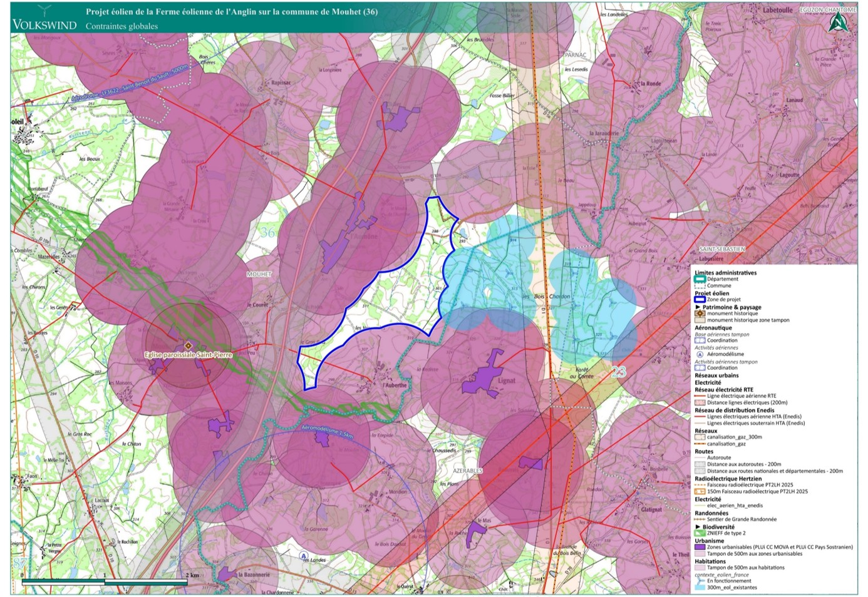
Task: Click the 'Autoroute' legend label
Action: click(x=719, y=457)
